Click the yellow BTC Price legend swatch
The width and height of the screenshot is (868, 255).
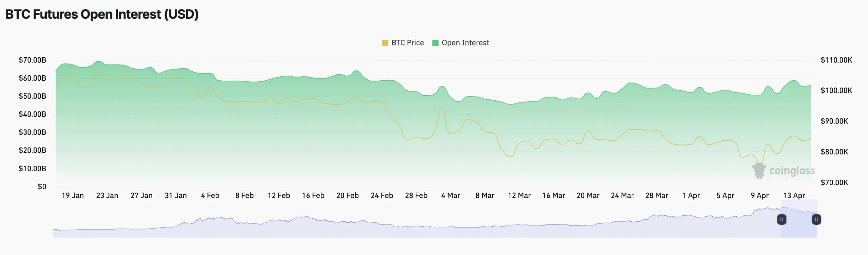click(385, 43)
